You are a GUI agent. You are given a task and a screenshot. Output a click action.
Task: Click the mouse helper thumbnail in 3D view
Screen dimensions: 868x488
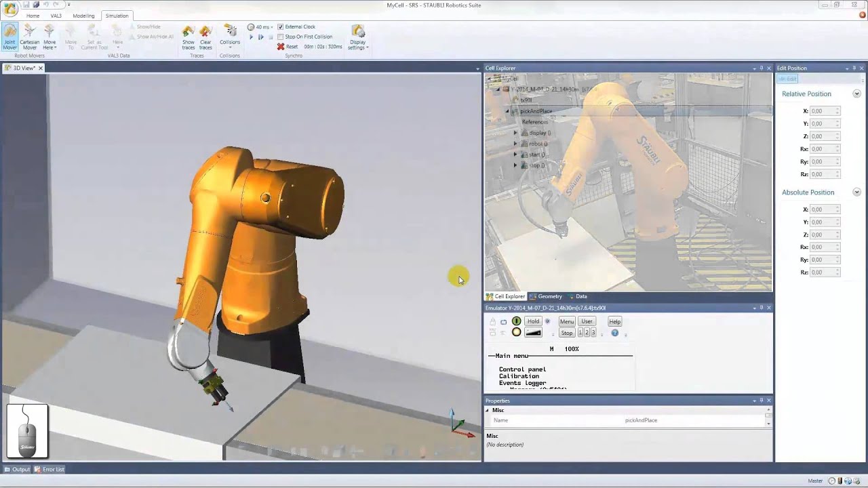tap(27, 431)
